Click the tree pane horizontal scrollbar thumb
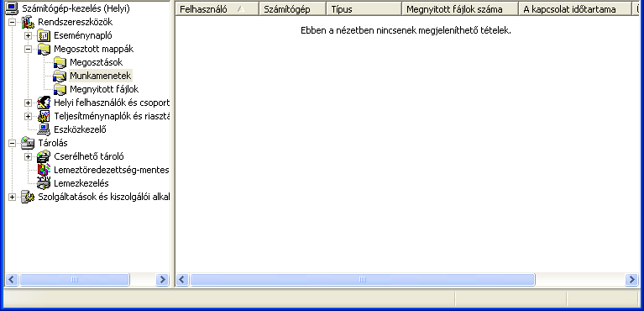The image size is (644, 311). [75, 280]
